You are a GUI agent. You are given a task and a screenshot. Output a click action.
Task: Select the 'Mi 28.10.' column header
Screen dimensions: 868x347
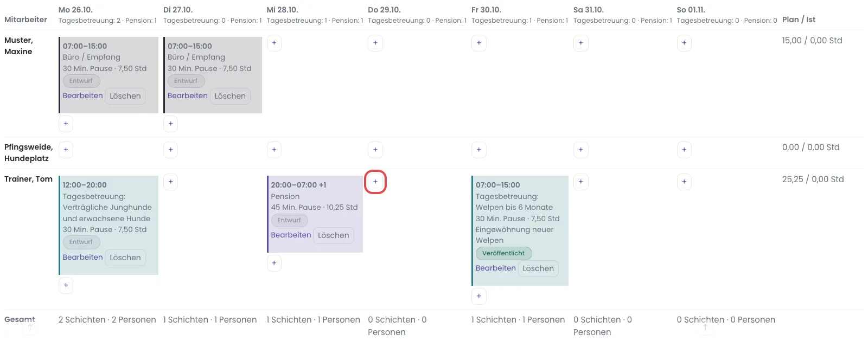282,10
